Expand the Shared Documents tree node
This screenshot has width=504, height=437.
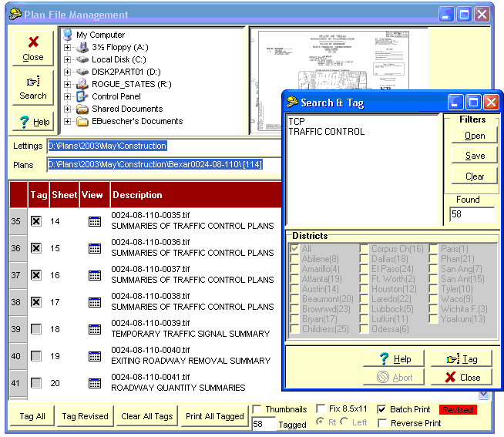pos(68,109)
